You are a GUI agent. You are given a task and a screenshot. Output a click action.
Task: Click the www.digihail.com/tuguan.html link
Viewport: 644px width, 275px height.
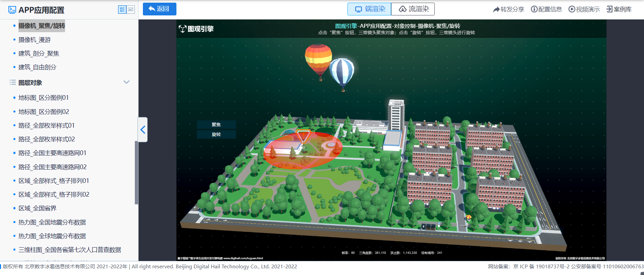coord(243,258)
